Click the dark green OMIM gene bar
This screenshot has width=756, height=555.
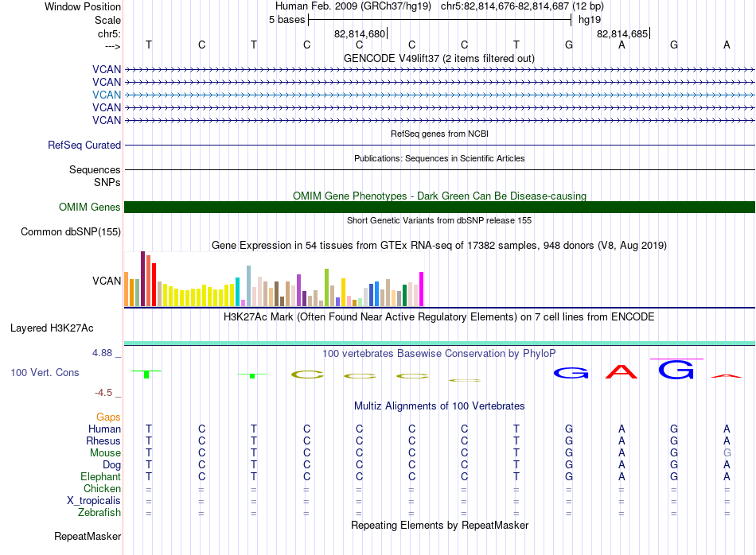[440, 208]
